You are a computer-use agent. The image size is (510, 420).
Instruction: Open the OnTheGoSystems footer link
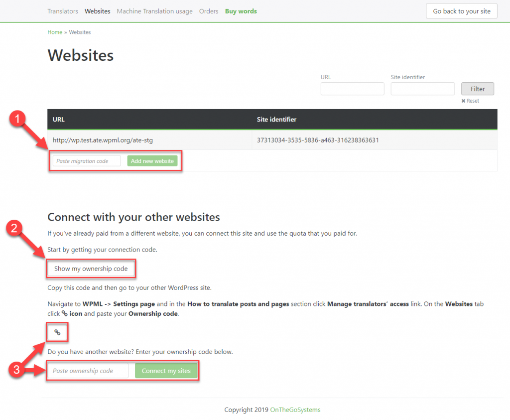pos(295,410)
